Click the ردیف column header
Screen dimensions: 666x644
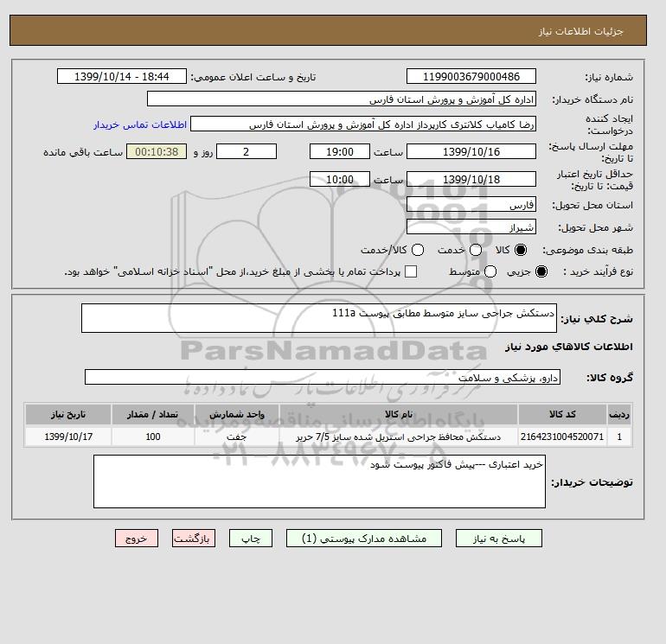click(619, 414)
